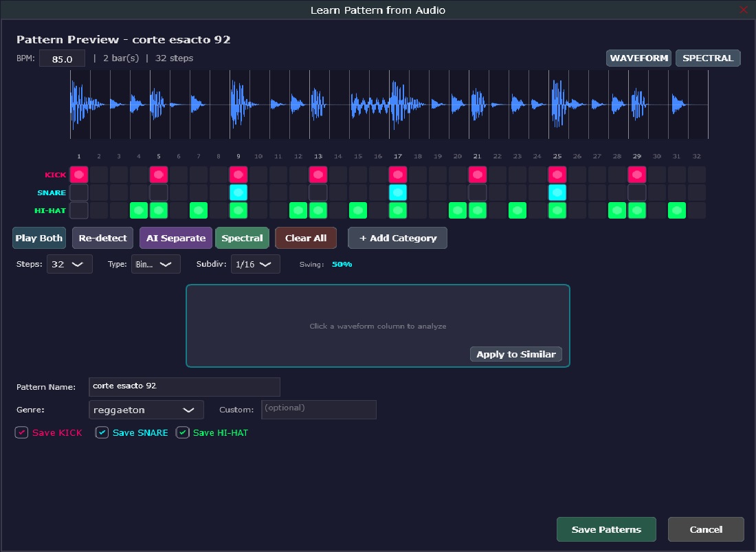Click Apply to Similar
The image size is (756, 552).
pyautogui.click(x=516, y=354)
